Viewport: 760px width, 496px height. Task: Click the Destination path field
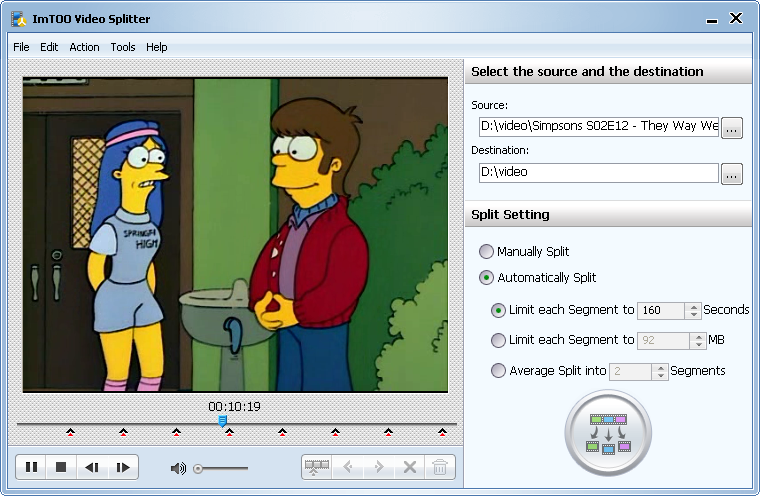pyautogui.click(x=599, y=173)
